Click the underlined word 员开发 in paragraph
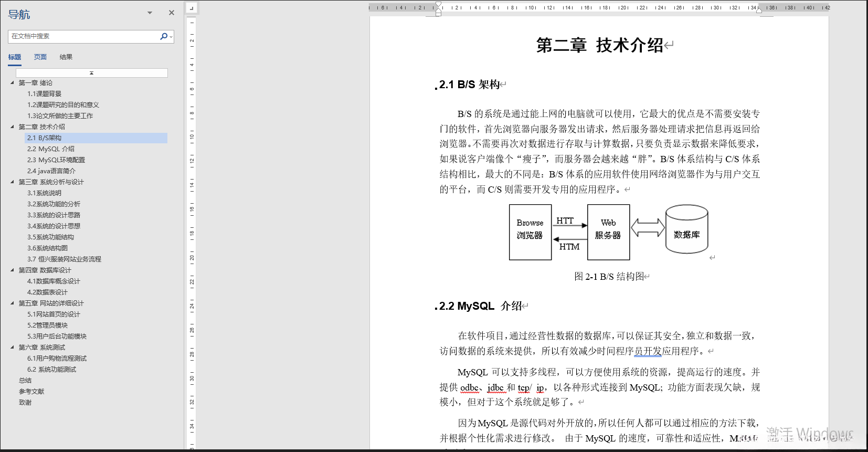Viewport: 868px width, 452px height. [x=648, y=351]
